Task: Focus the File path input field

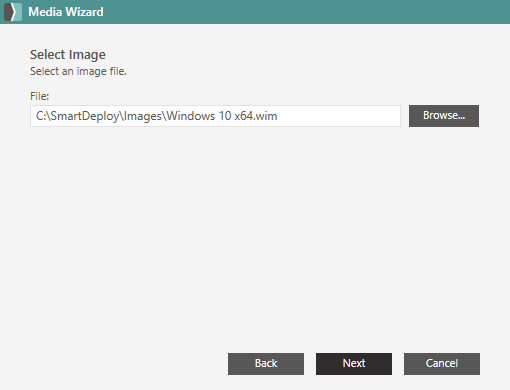Action: tap(215, 116)
